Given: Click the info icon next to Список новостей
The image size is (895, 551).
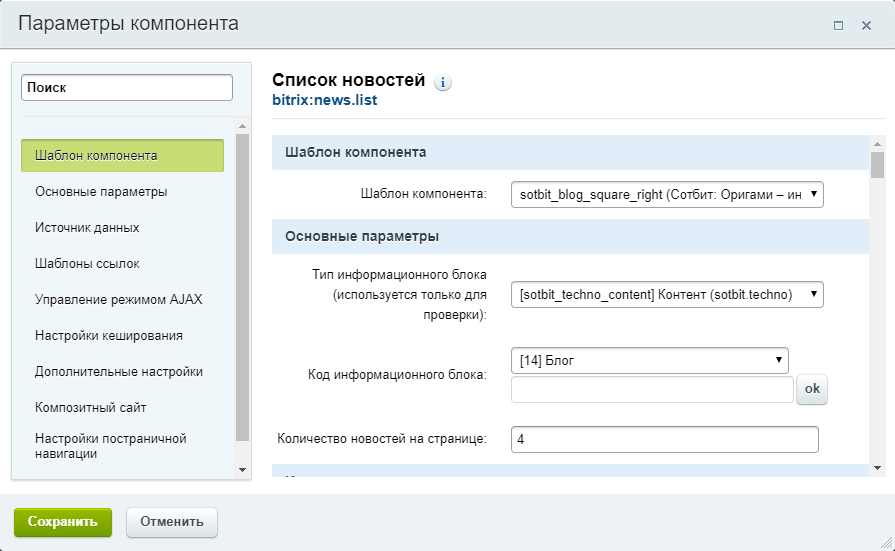Looking at the screenshot, I should pyautogui.click(x=442, y=82).
